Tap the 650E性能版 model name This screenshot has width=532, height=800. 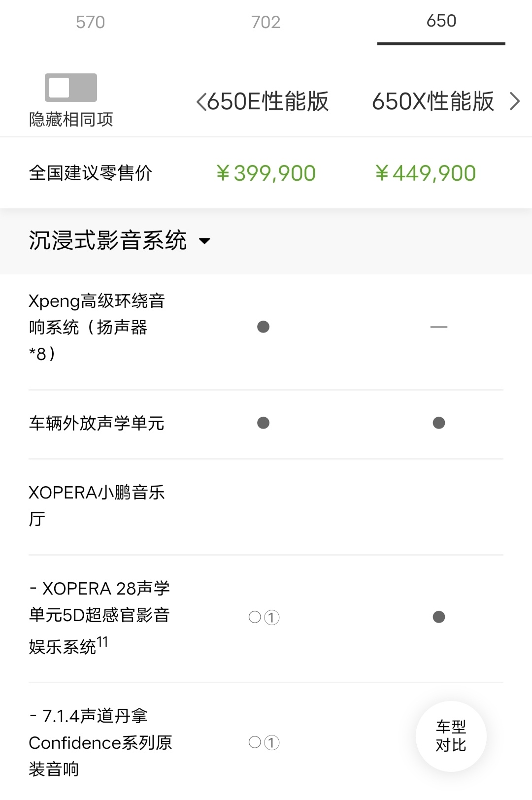pos(267,101)
